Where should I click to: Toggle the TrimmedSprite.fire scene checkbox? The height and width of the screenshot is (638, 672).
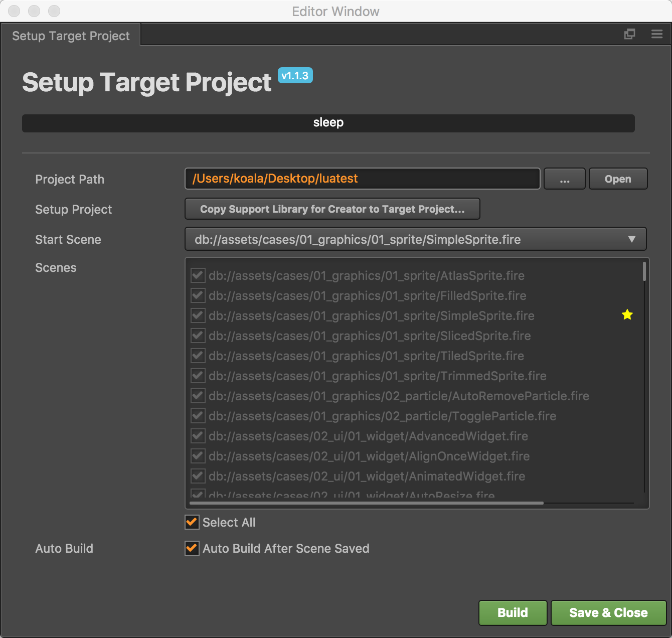(x=198, y=376)
